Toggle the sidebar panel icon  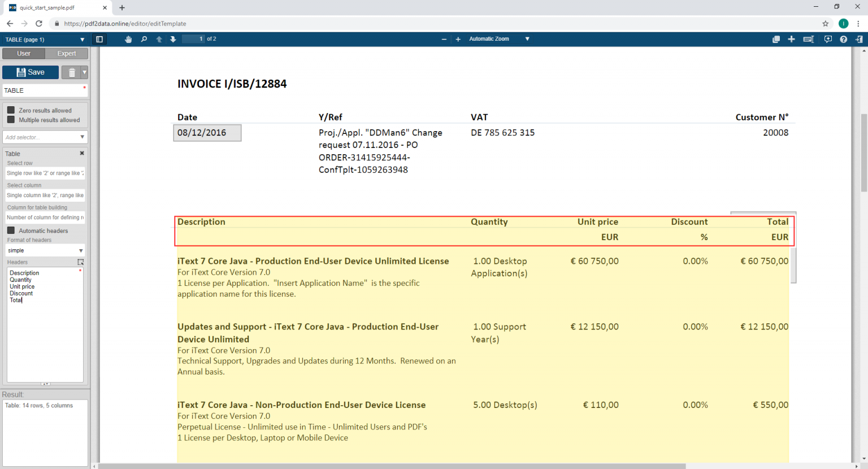click(99, 39)
